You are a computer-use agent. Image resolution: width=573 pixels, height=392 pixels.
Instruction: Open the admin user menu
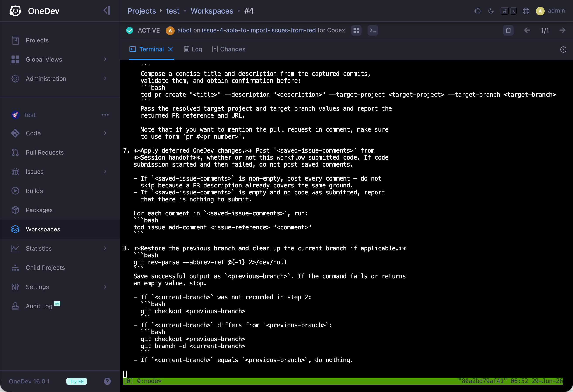pyautogui.click(x=550, y=11)
